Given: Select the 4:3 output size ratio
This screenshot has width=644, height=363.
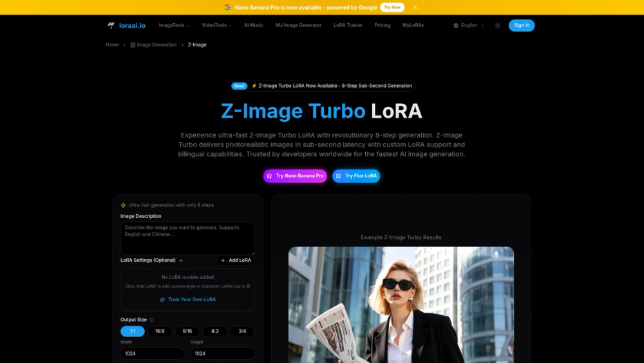Looking at the screenshot, I should [215, 331].
